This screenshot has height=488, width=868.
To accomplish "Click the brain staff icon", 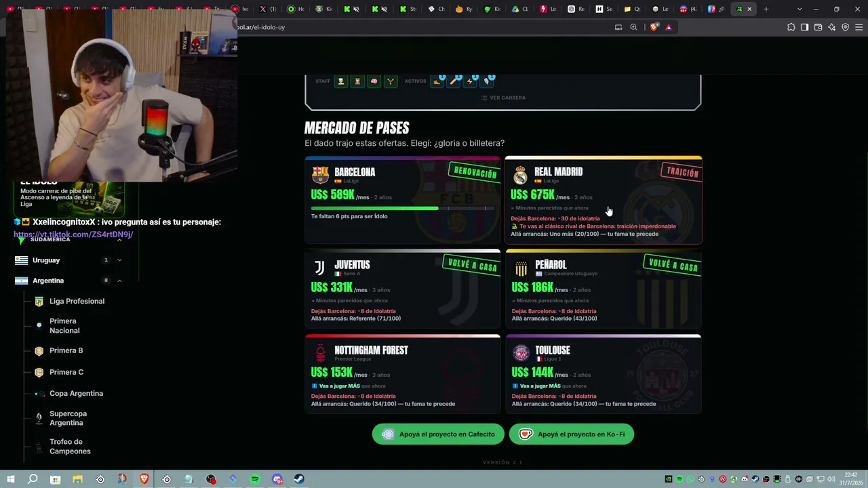I will [x=374, y=81].
